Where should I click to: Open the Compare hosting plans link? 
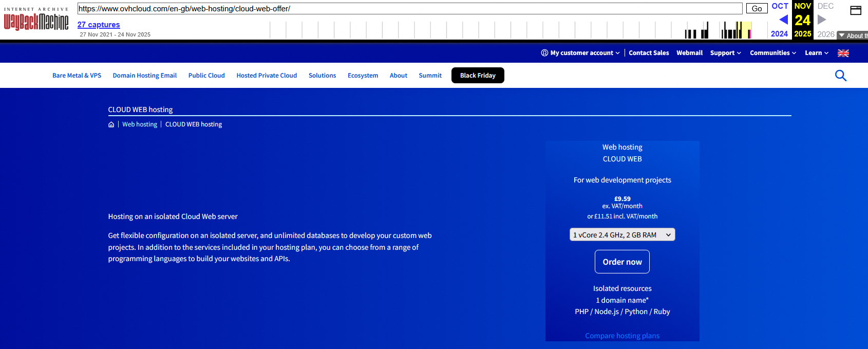622,336
